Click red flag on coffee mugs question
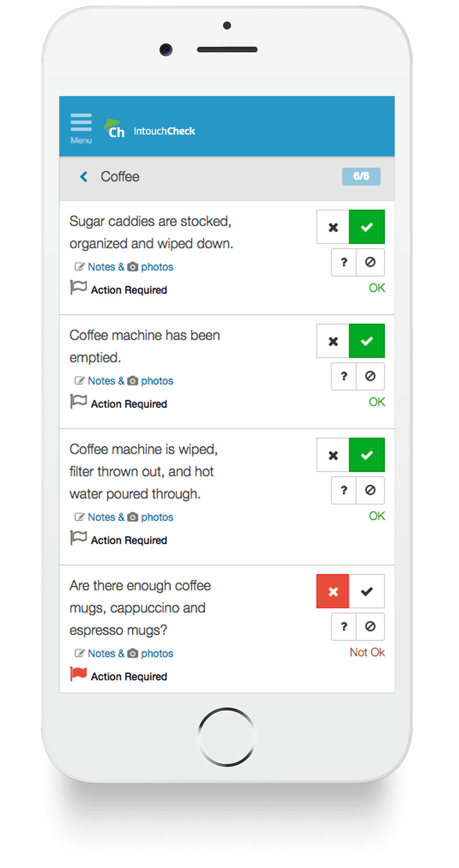Screen dimensions: 459x868 (x=78, y=674)
